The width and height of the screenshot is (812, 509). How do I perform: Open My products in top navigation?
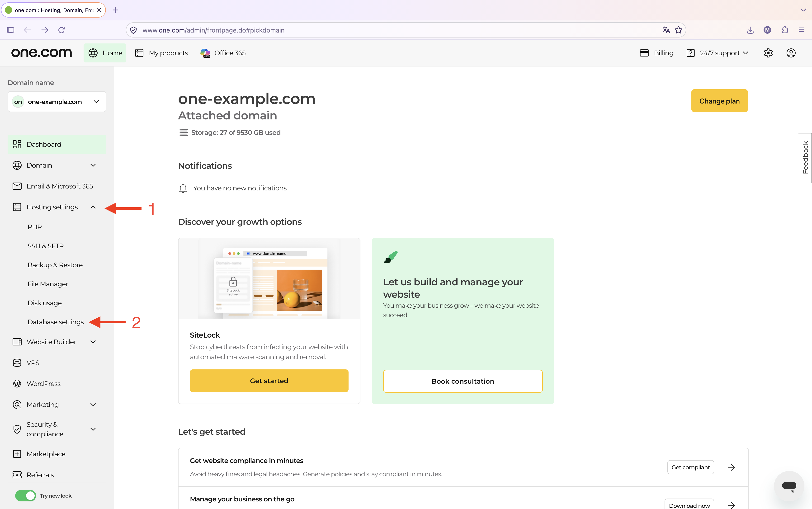coord(162,53)
